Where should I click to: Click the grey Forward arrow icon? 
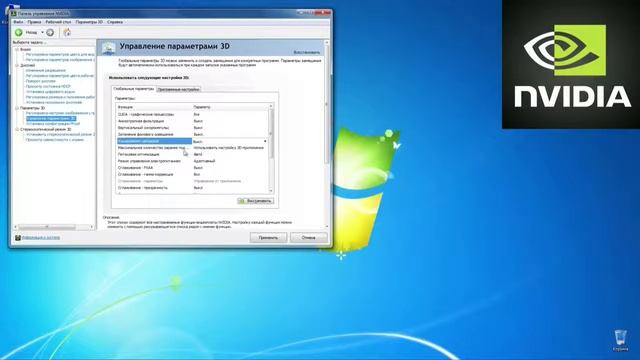(x=50, y=32)
